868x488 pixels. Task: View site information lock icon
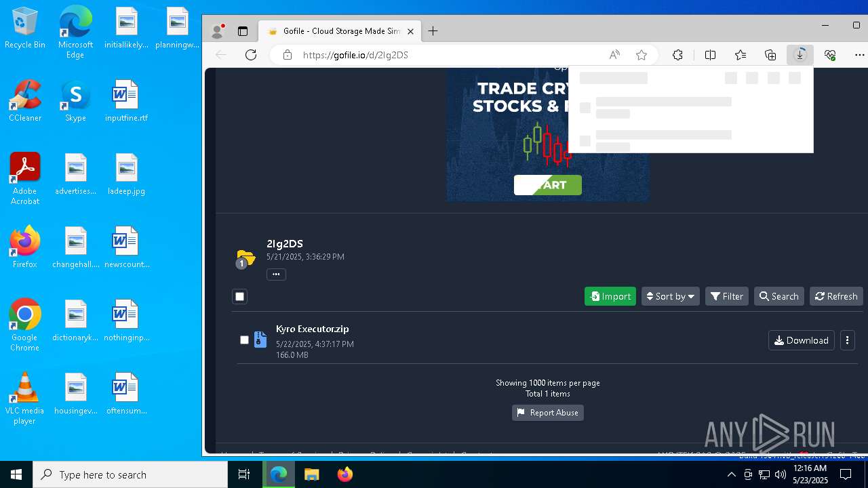pos(288,55)
